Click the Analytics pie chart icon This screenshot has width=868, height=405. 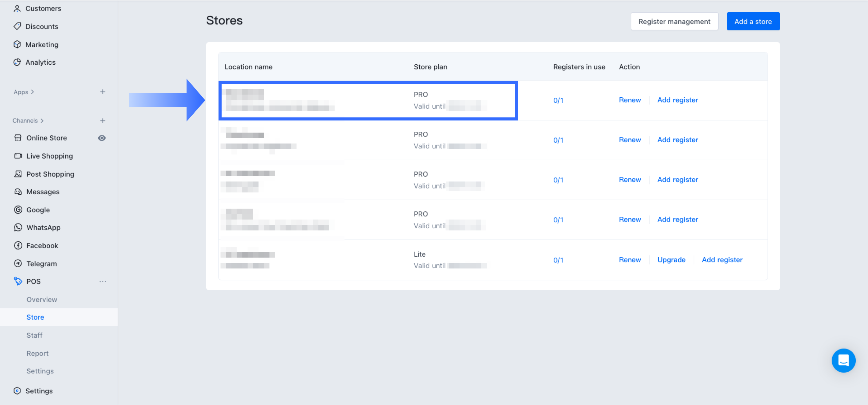(17, 62)
